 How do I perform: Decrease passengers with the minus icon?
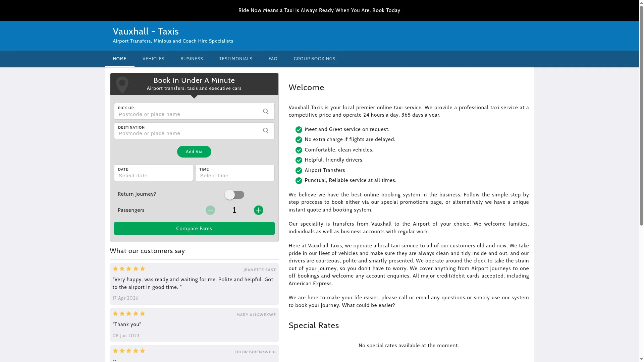click(210, 210)
